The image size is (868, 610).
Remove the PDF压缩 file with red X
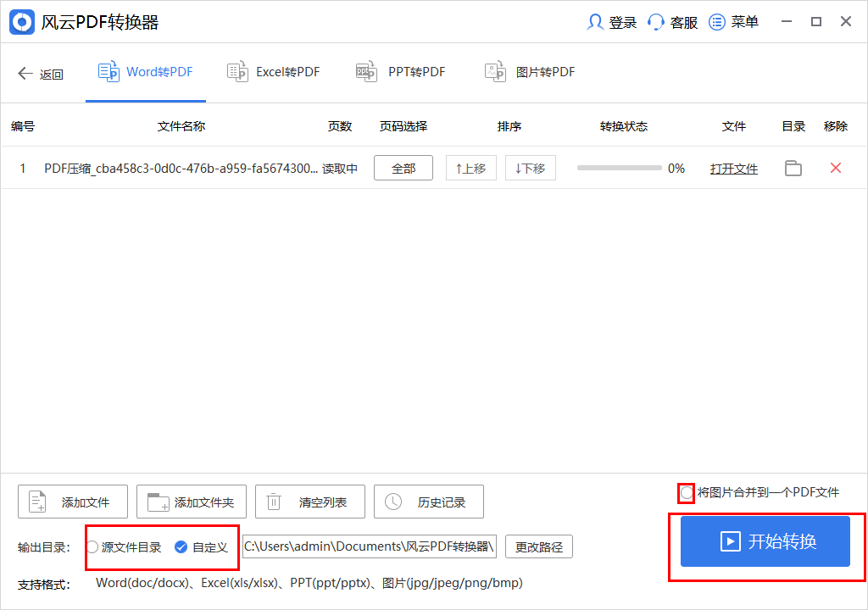(836, 168)
